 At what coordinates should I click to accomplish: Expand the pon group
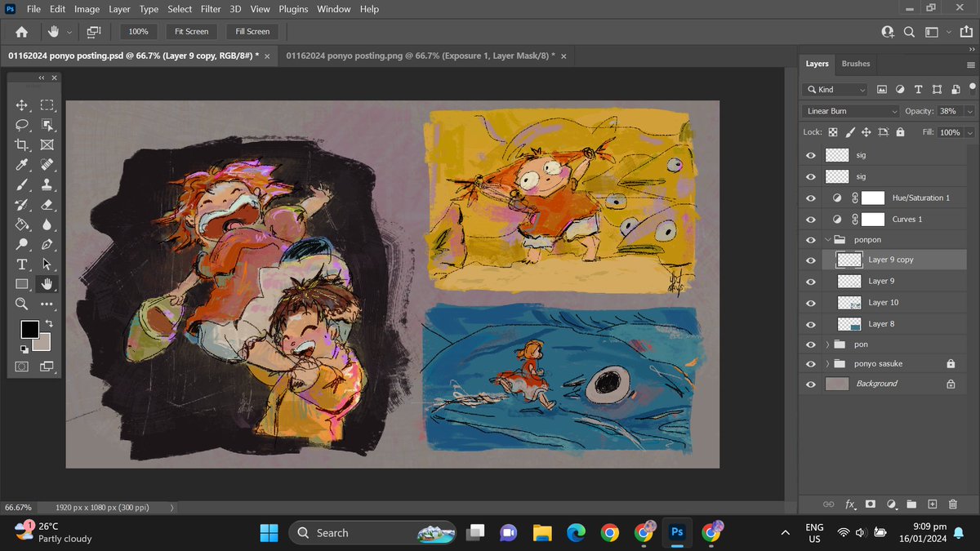pyautogui.click(x=828, y=344)
